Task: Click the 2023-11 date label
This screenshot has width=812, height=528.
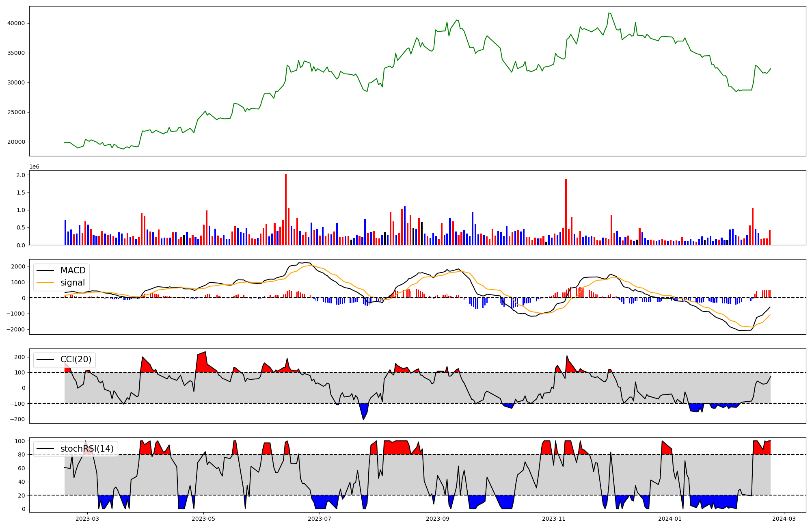Action: (554, 519)
